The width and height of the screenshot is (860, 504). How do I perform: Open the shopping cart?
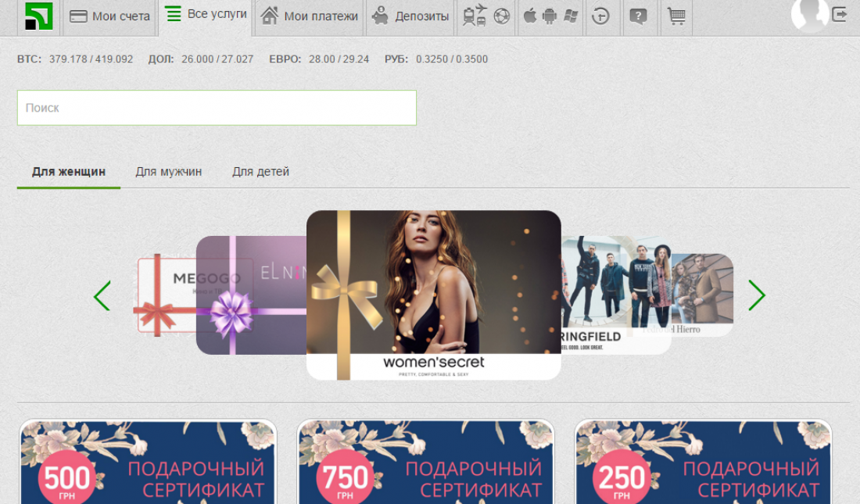pyautogui.click(x=676, y=16)
